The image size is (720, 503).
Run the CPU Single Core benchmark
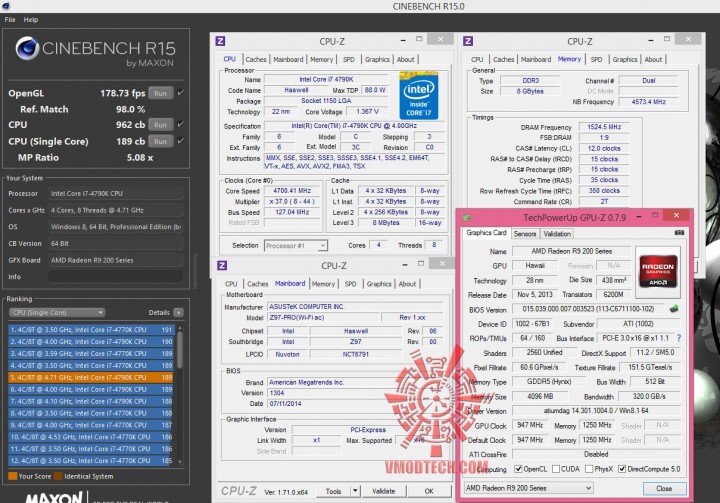point(161,141)
